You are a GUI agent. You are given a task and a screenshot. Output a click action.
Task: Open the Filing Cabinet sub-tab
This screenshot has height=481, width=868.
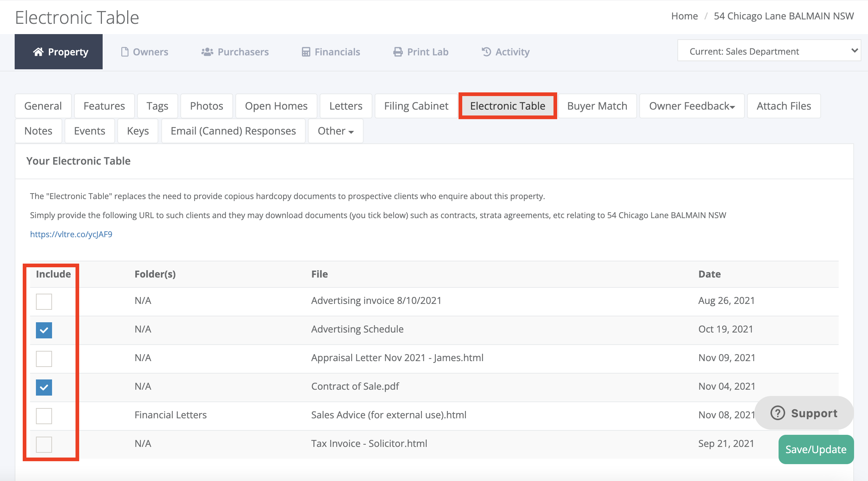(416, 106)
